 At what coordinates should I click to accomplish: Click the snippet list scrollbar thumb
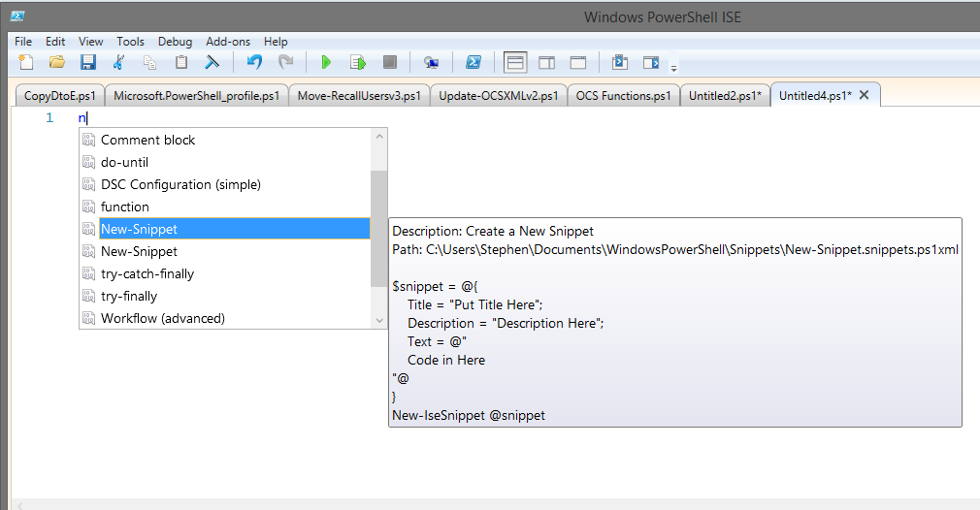coord(378,229)
